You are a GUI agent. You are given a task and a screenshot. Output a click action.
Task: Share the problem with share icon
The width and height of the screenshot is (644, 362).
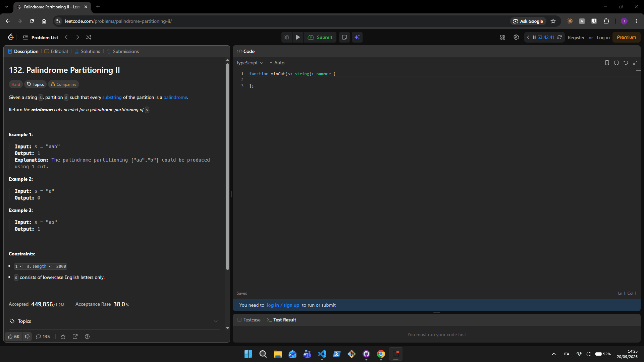tap(75, 337)
